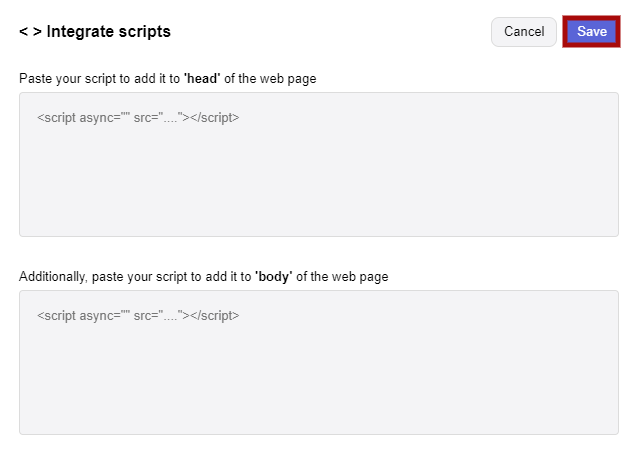Image resolution: width=636 pixels, height=458 pixels.
Task: Focus the 'body' script text area
Action: click(319, 362)
